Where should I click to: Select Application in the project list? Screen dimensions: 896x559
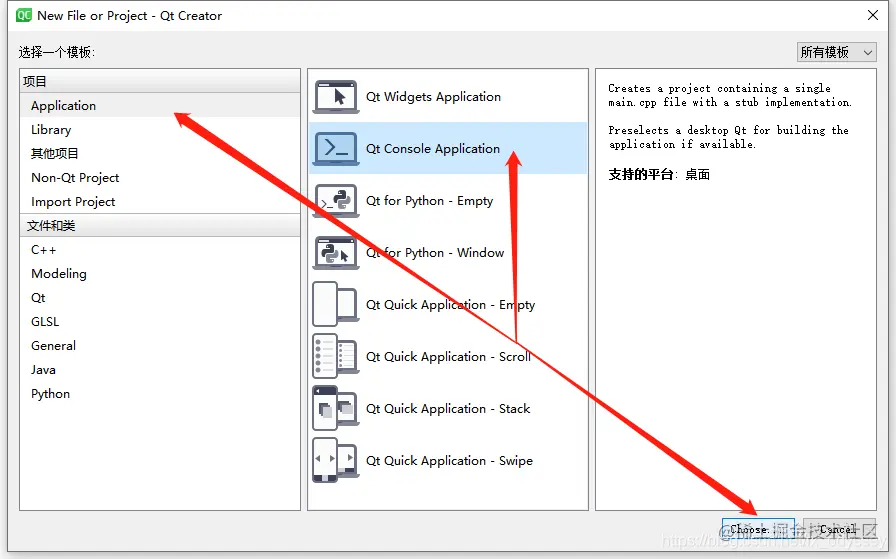click(160, 106)
